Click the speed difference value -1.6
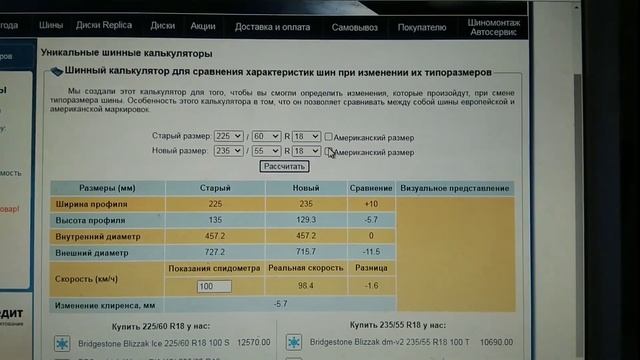 pyautogui.click(x=371, y=286)
